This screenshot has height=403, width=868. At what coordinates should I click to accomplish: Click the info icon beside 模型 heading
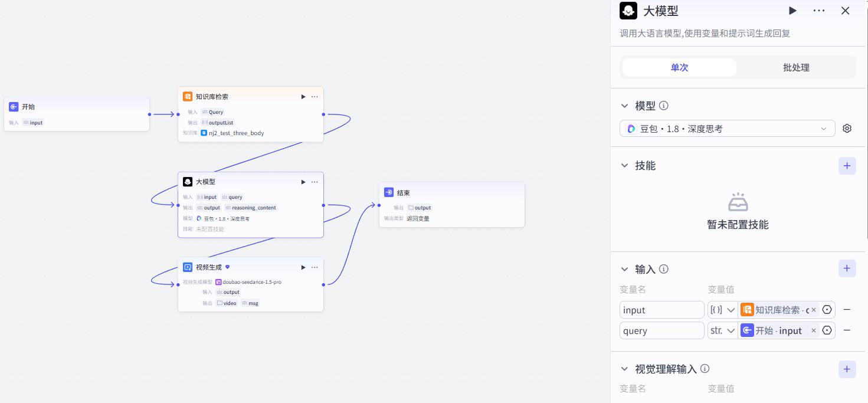[x=664, y=106]
